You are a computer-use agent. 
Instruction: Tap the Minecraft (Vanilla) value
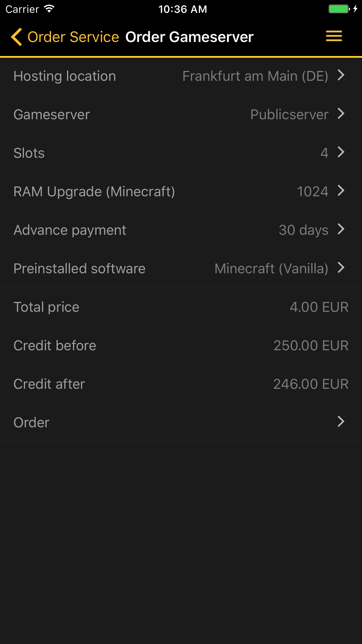pos(271,268)
